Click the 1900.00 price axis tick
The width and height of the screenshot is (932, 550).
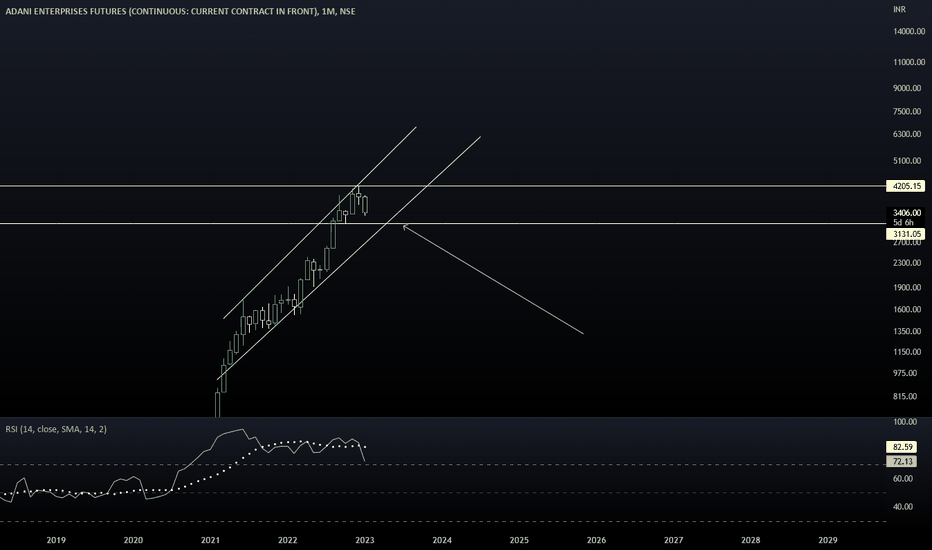(x=907, y=287)
